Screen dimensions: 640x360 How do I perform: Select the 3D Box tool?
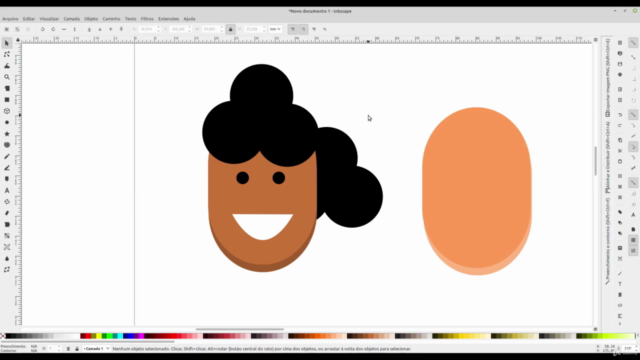pos(7,111)
